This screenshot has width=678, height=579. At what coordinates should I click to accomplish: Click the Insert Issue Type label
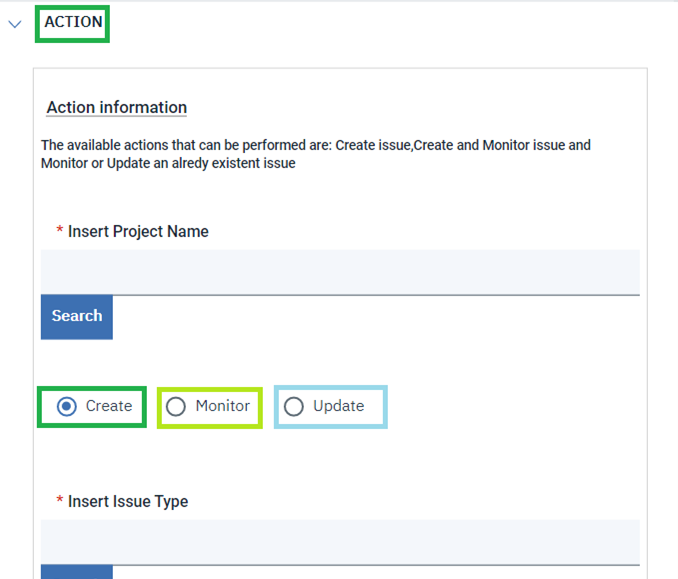pyautogui.click(x=128, y=501)
